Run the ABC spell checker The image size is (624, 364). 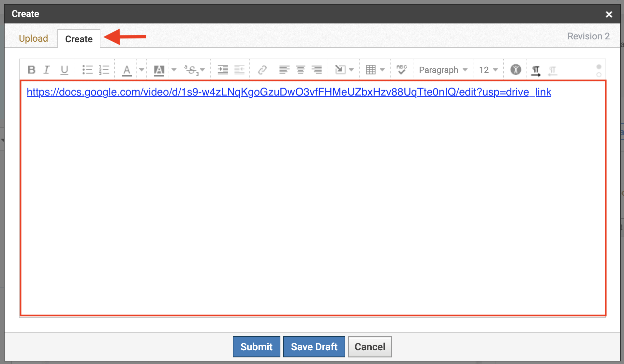(402, 70)
